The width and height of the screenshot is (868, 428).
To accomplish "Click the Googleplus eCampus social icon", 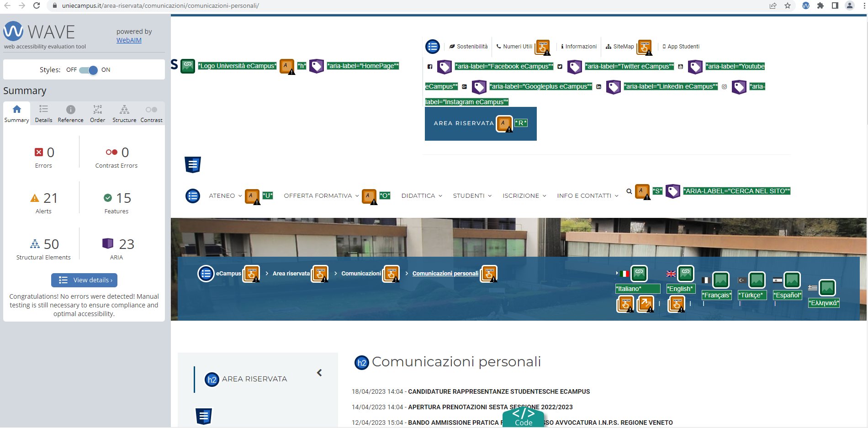I will [465, 87].
